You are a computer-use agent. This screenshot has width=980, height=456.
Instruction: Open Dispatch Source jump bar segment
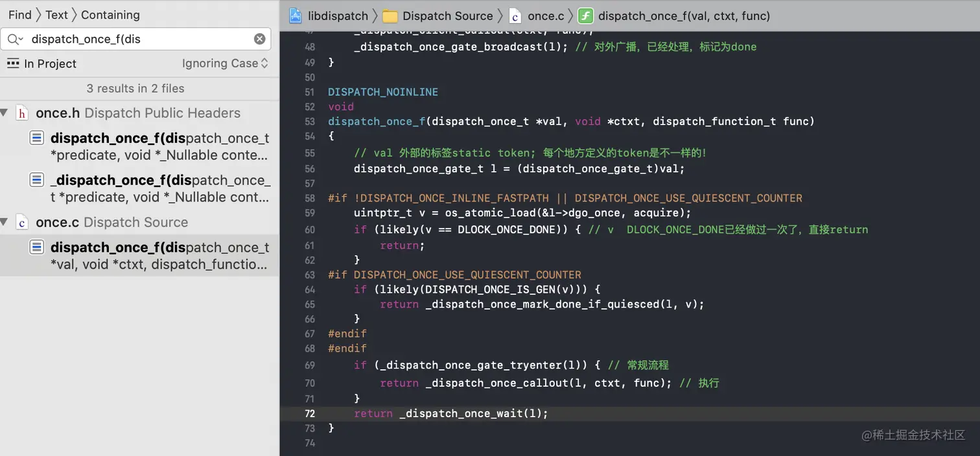[x=448, y=16]
